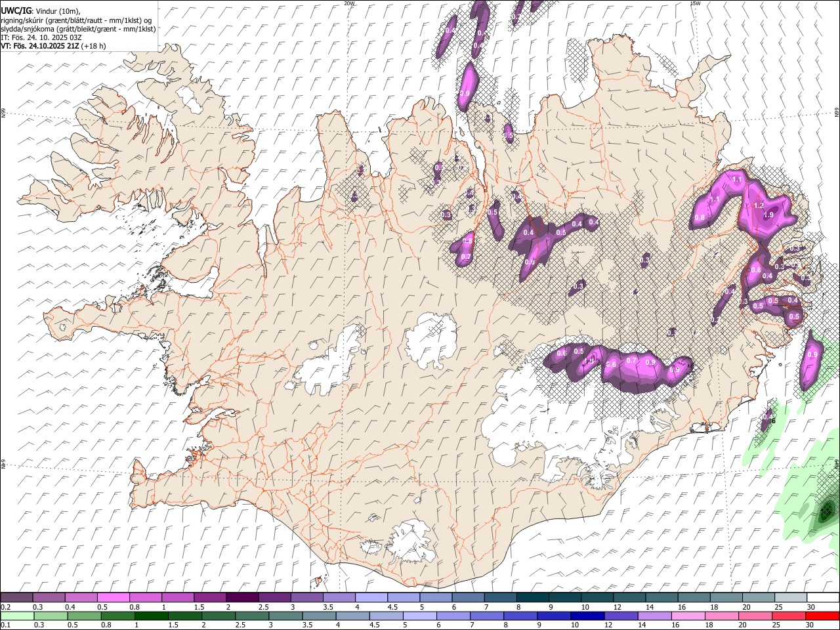This screenshot has width=840, height=630.
Task: Select the snow legend swatch between 18 and 20
Action: pyautogui.click(x=725, y=598)
